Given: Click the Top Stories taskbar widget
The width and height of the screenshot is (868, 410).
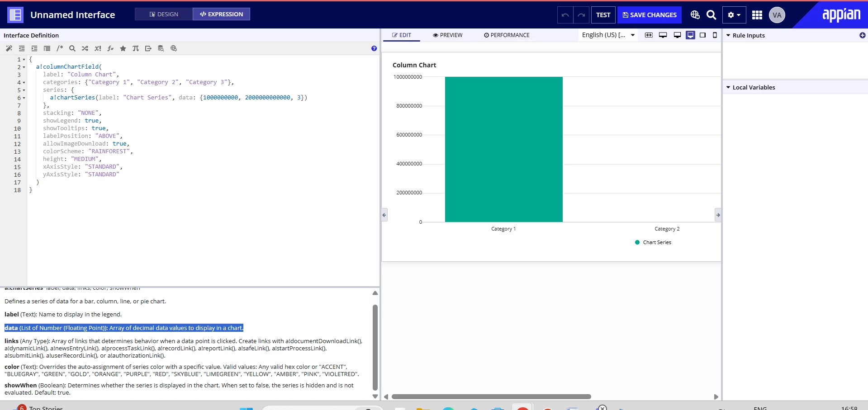Looking at the screenshot, I should (x=40, y=407).
